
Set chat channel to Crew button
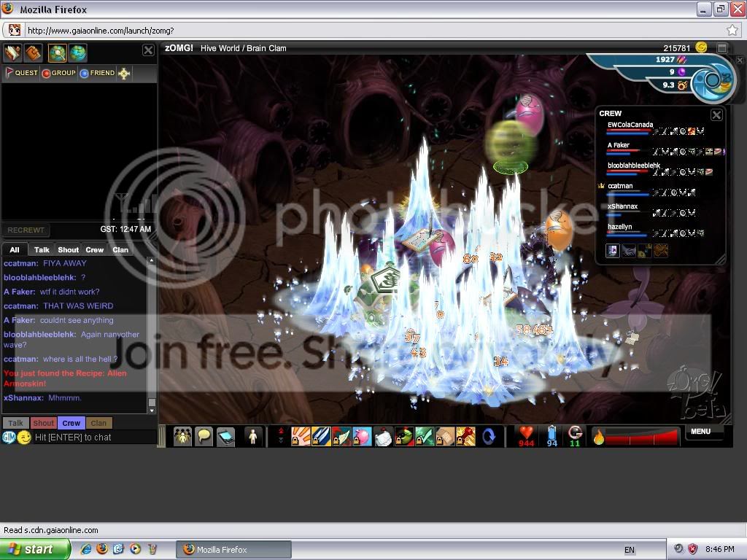[71, 423]
